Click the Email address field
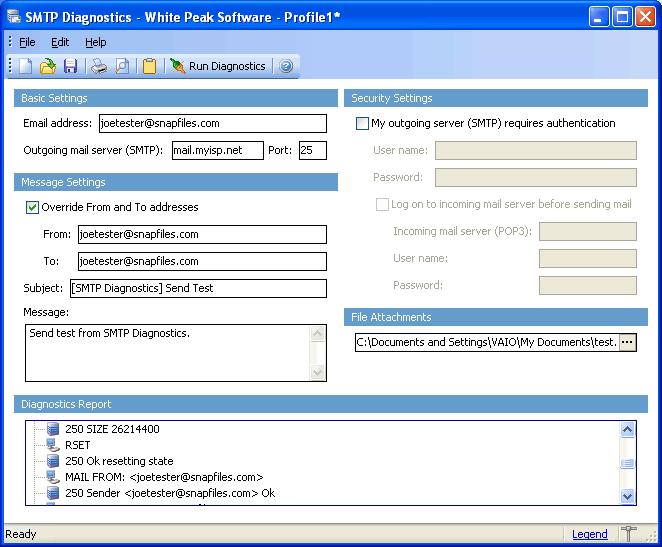The image size is (662, 547). click(213, 124)
